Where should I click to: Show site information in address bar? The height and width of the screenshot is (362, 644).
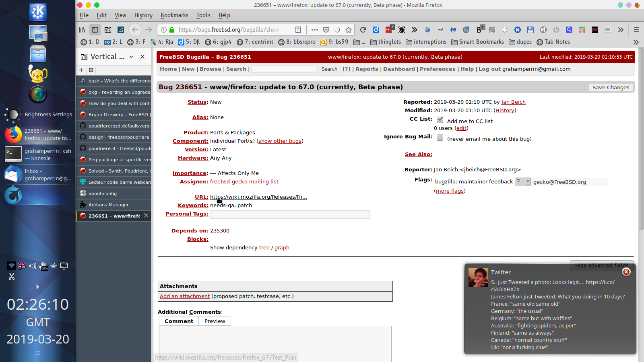click(x=164, y=30)
